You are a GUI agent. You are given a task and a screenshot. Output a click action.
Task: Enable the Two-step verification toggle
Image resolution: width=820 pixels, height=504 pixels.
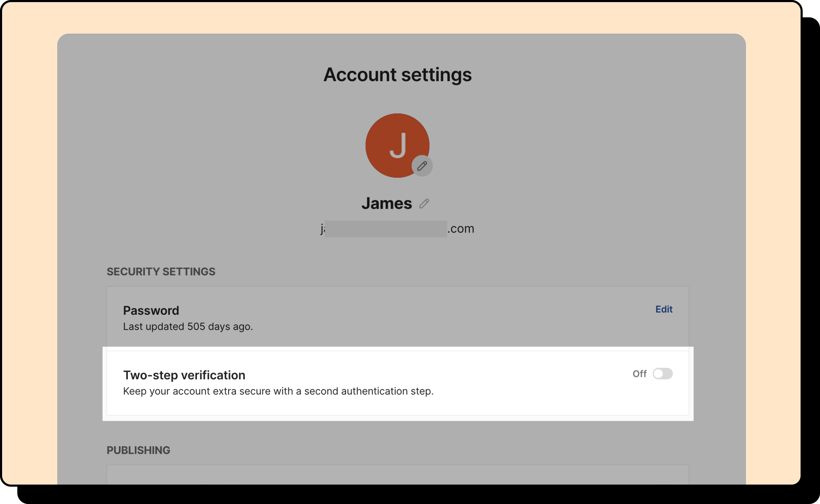click(x=662, y=374)
